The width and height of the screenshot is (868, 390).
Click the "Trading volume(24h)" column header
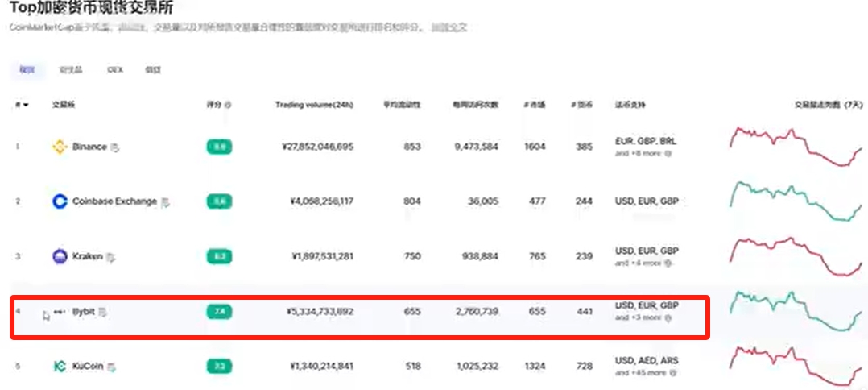pyautogui.click(x=314, y=104)
